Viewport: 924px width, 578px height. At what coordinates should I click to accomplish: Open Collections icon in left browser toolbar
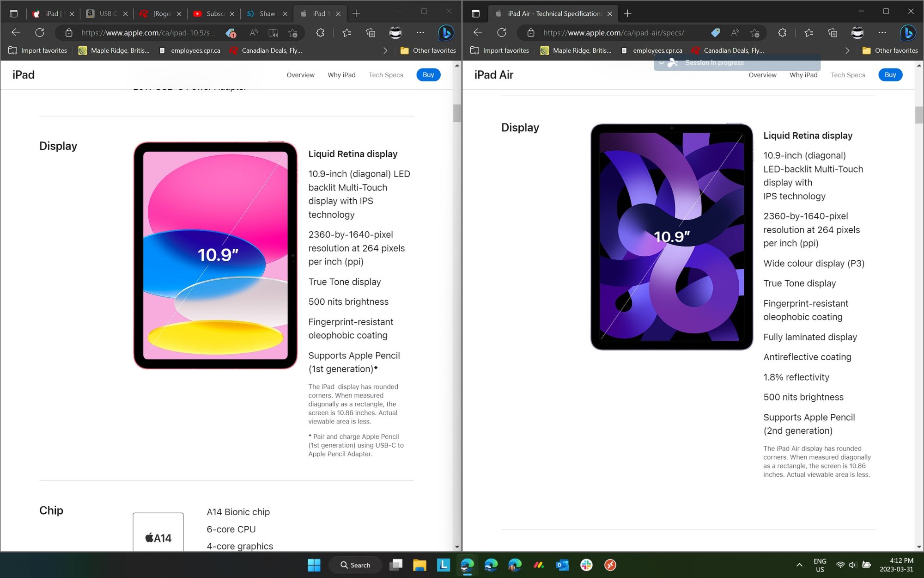(371, 33)
